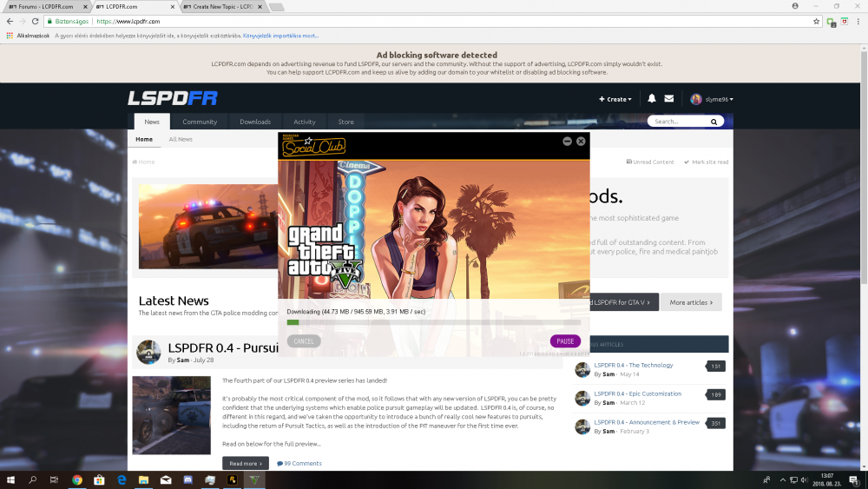Click the green download progress bar
Viewport: 868px width, 489px height.
click(x=293, y=322)
